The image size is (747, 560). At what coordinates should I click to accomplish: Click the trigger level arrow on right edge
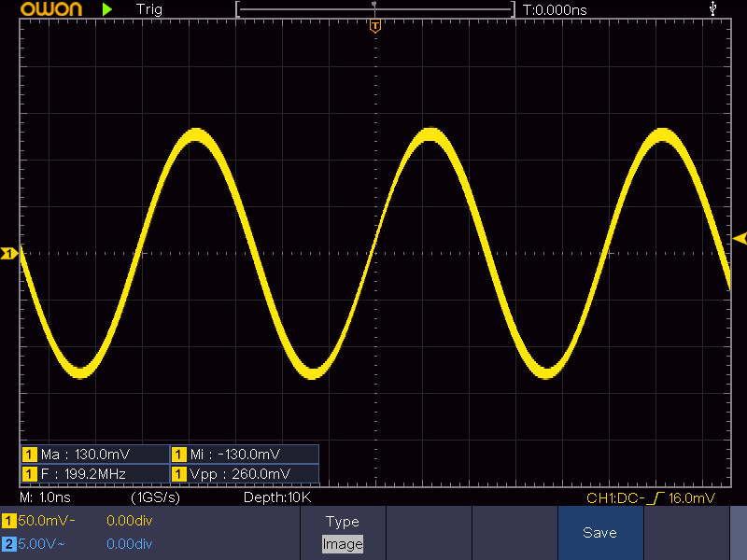tap(740, 239)
